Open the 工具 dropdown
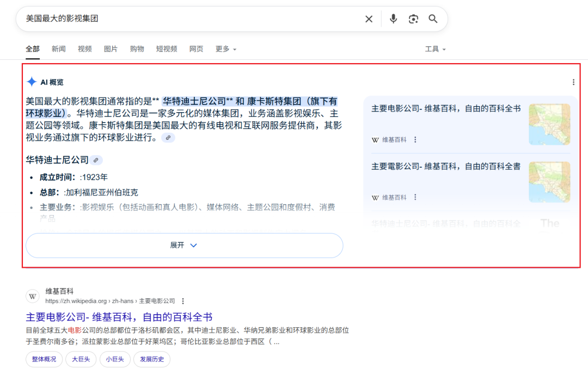The width and height of the screenshot is (588, 375). click(x=436, y=49)
